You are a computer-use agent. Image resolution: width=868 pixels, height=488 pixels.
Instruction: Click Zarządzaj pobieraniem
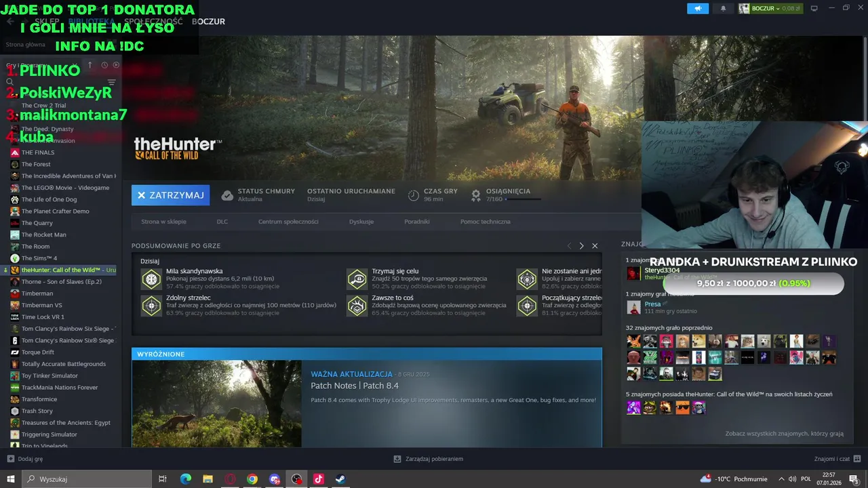[429, 459]
